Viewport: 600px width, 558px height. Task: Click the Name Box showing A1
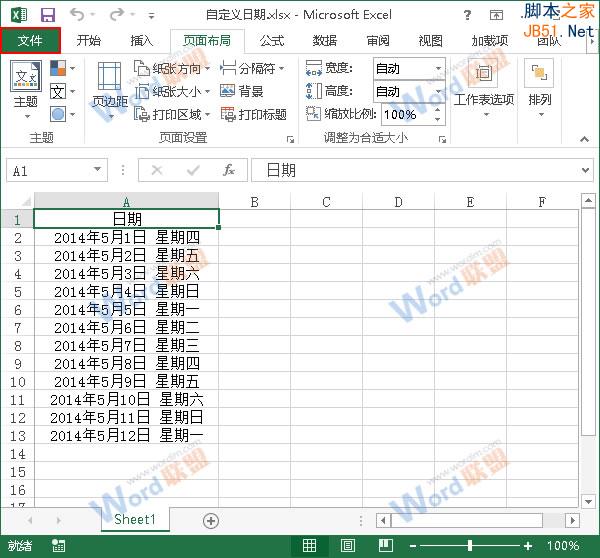coord(50,170)
